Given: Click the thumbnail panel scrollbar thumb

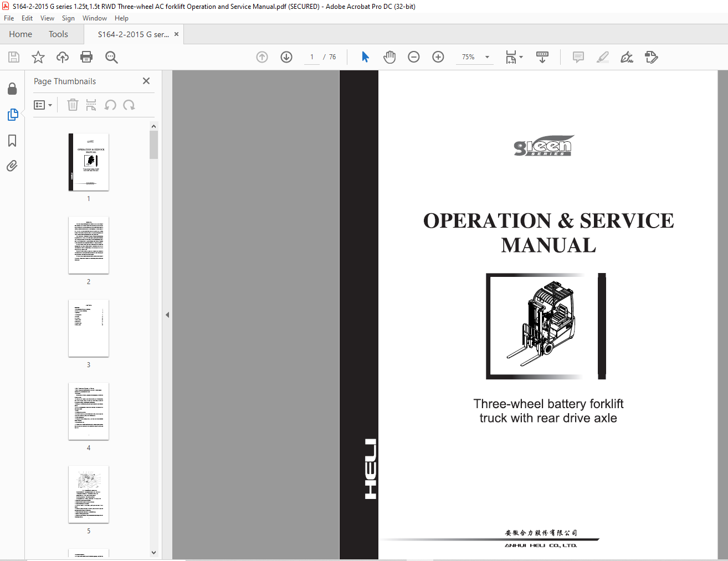Looking at the screenshot, I should point(153,145).
